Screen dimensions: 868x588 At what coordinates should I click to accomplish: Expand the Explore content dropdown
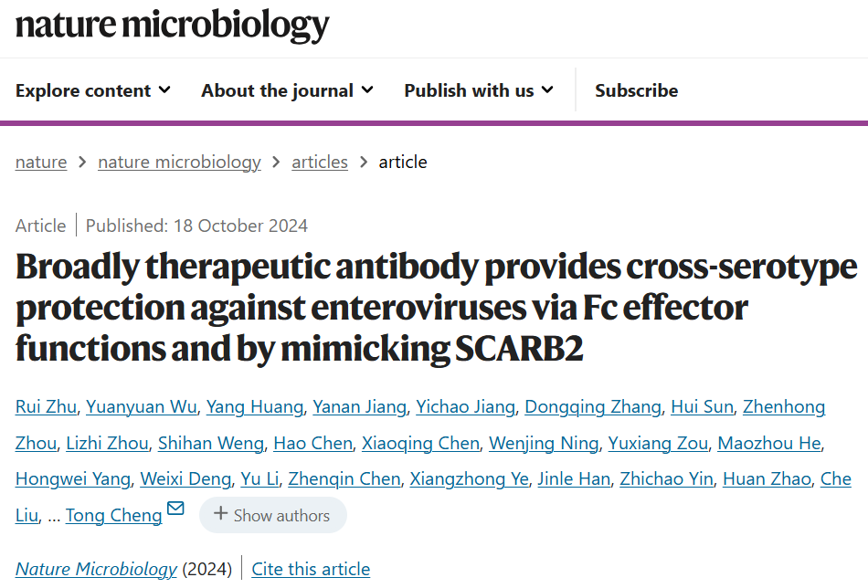93,90
